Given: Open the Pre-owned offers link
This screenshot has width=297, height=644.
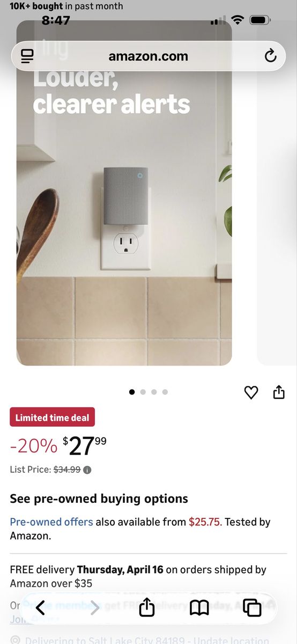Looking at the screenshot, I should (x=51, y=522).
